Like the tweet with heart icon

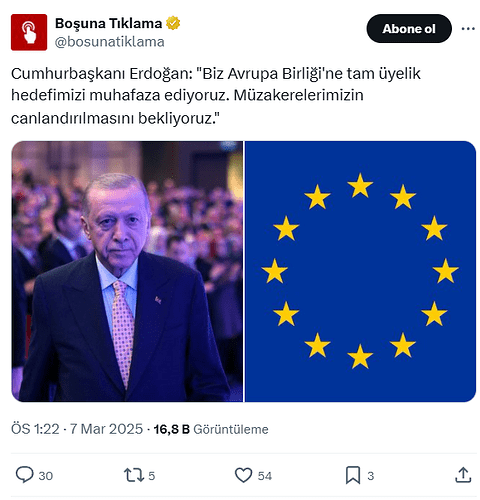244,475
